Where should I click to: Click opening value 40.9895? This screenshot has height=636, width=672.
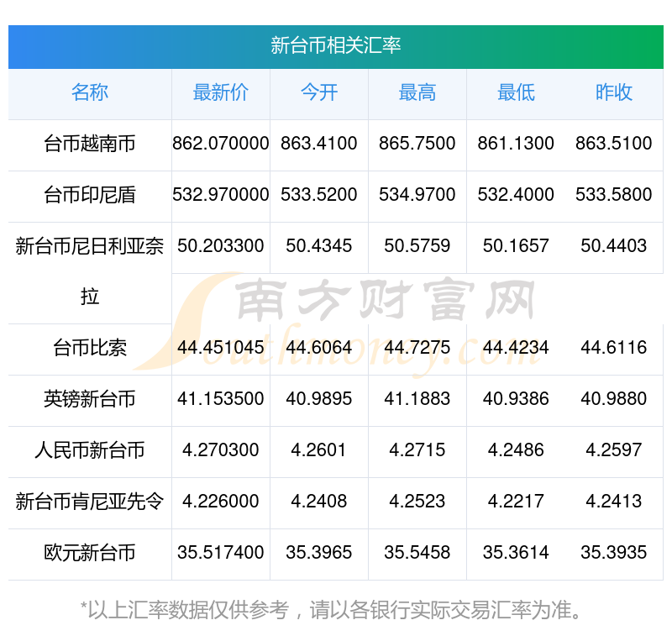click(x=319, y=399)
